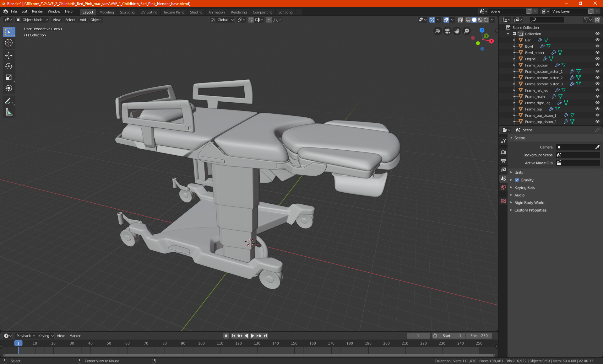Click the pan view hand icon
The width and height of the screenshot is (603, 364).
[457, 31]
